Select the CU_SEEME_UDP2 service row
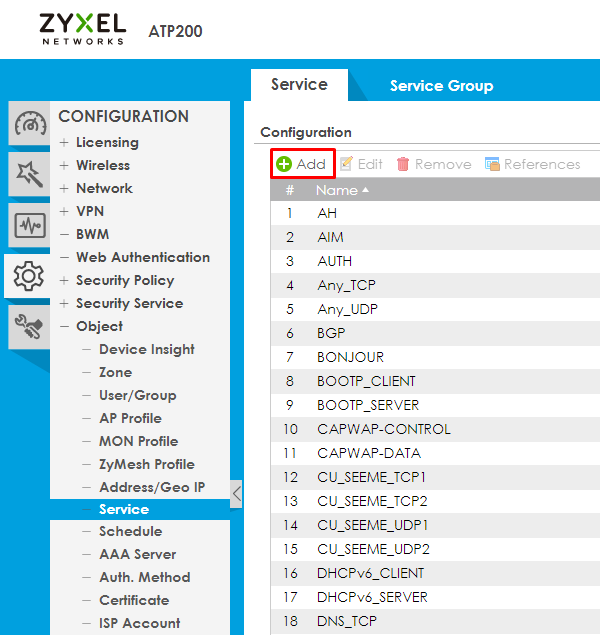600x635 pixels. (x=435, y=550)
